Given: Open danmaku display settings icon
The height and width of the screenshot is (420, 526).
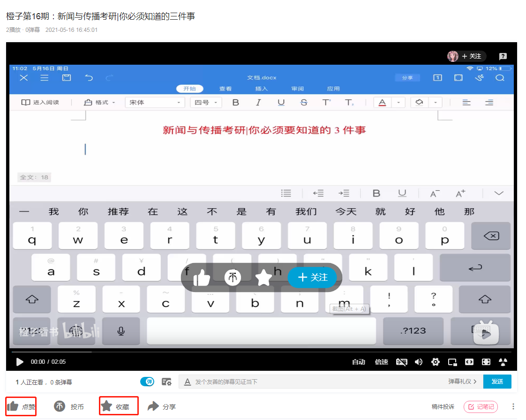Looking at the screenshot, I should pos(166,382).
